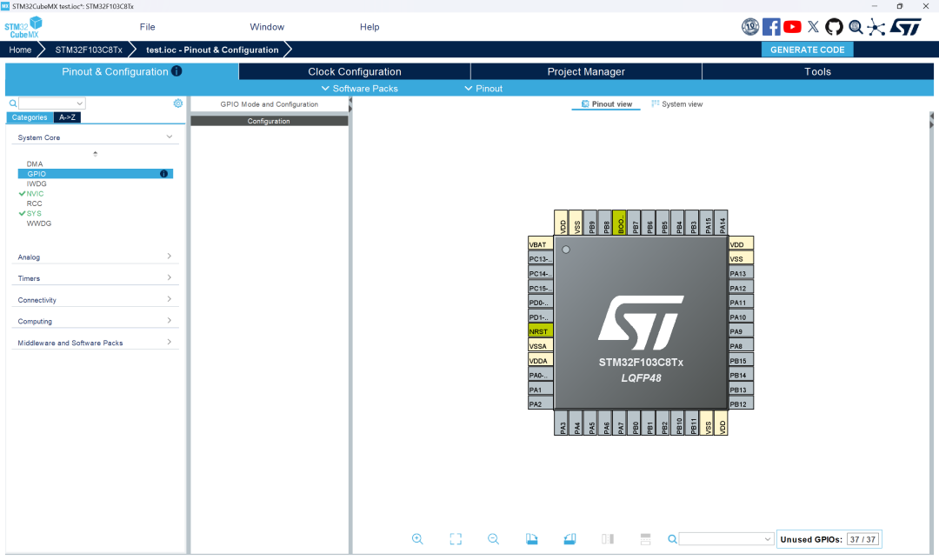Click the GENERATE CODE button
The width and height of the screenshot is (939, 560).
807,50
